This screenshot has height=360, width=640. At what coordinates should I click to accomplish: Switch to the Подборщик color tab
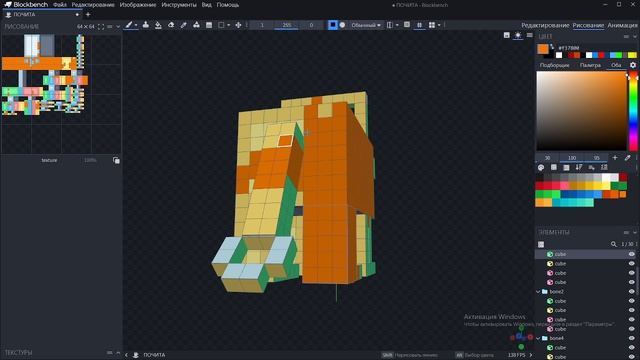(554, 65)
